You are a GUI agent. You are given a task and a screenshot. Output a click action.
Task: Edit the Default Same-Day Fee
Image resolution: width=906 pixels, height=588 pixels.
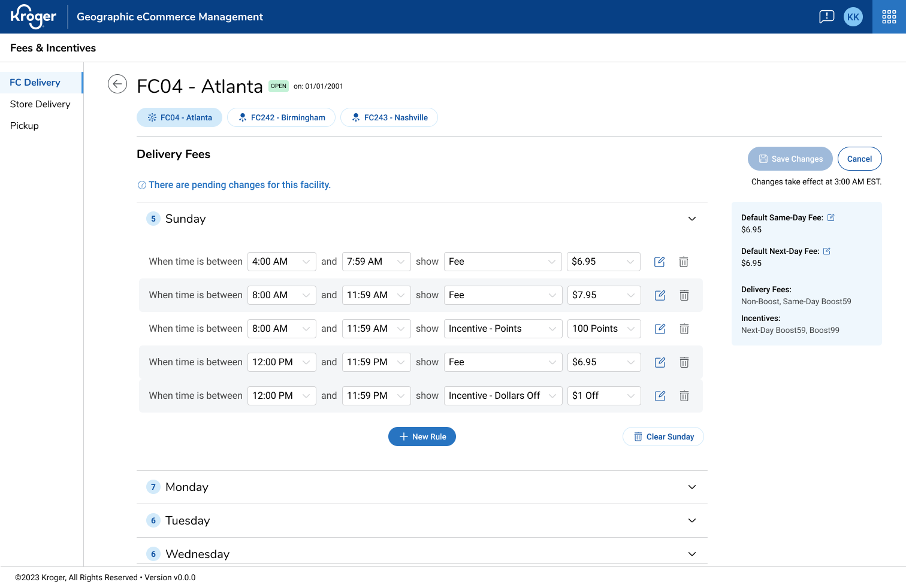pyautogui.click(x=831, y=217)
